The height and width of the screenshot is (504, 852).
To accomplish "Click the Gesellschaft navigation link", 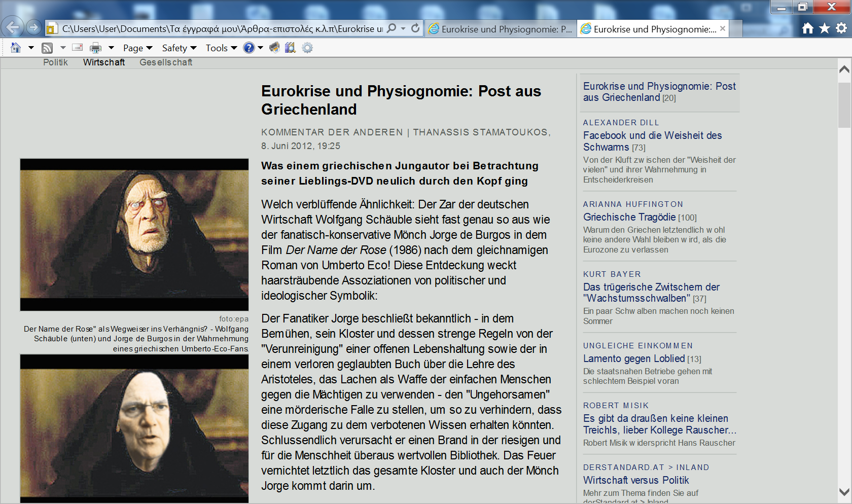I will click(166, 62).
